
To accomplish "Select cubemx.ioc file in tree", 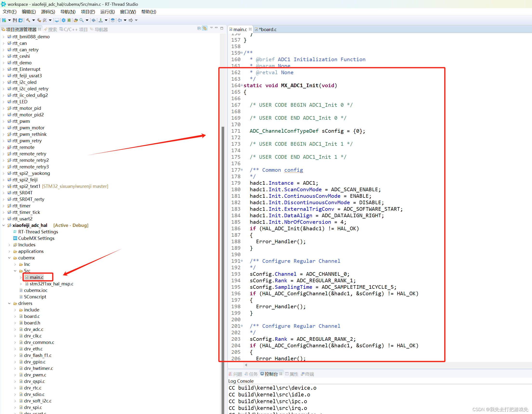I will [33, 290].
